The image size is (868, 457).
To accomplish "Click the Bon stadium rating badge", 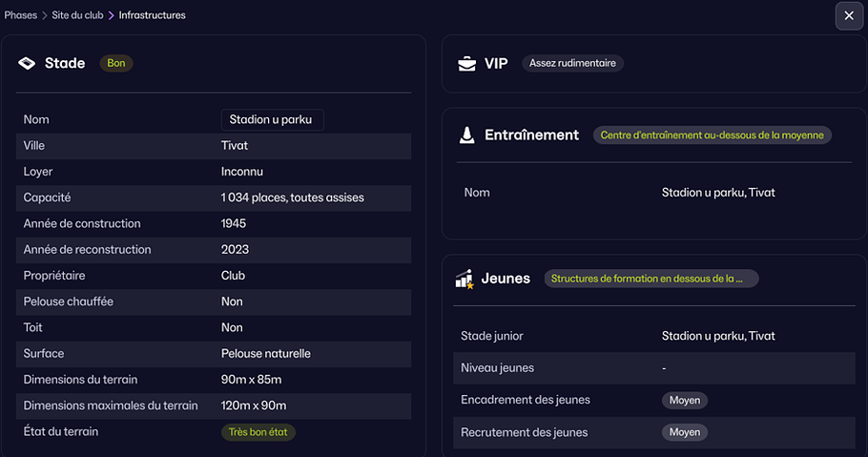I will [x=116, y=63].
